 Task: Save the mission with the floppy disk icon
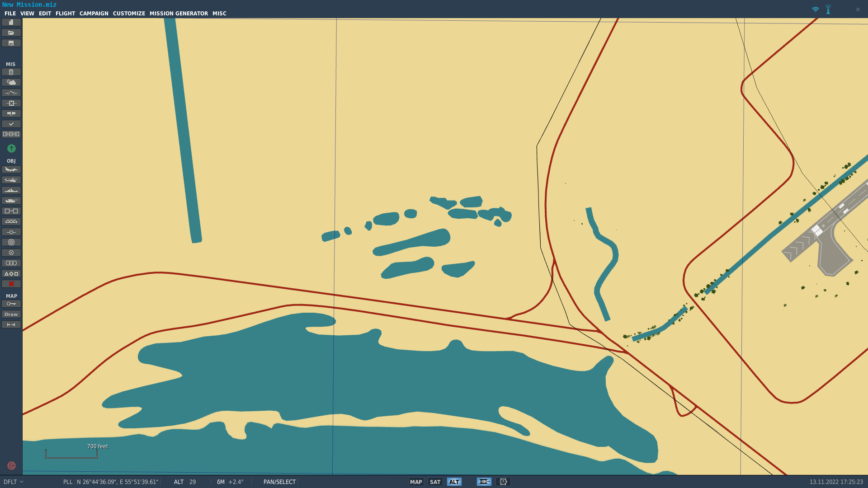pos(11,43)
